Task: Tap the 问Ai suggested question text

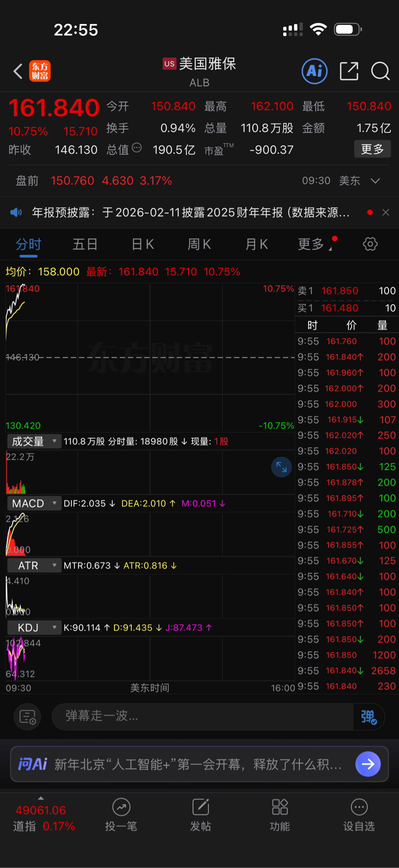Action: click(198, 764)
